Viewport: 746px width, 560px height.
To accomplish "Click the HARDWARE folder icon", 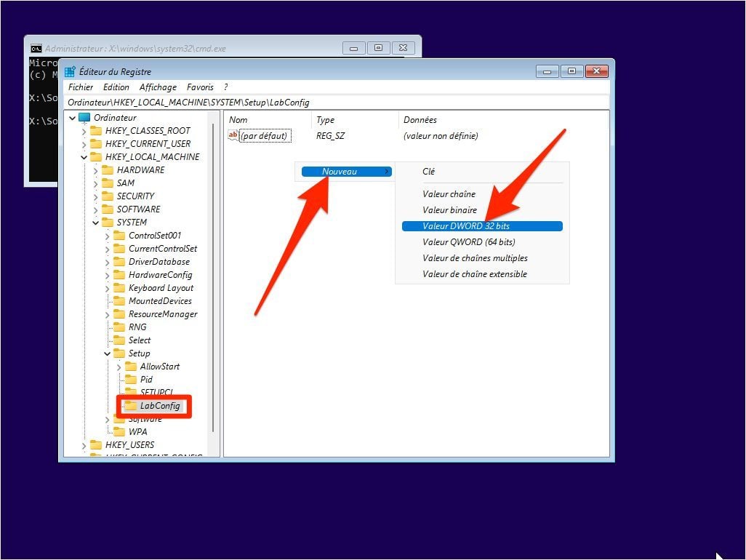I will 108,170.
